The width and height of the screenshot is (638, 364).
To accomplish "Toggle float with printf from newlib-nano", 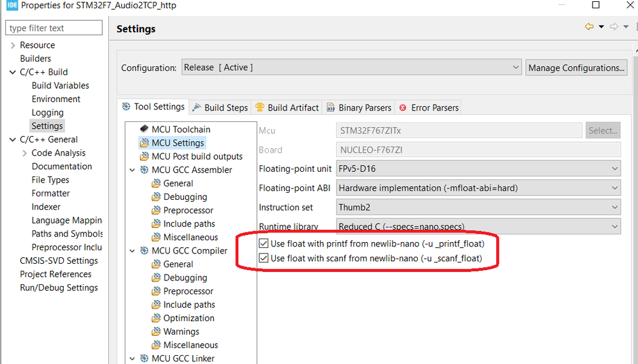I will (264, 243).
